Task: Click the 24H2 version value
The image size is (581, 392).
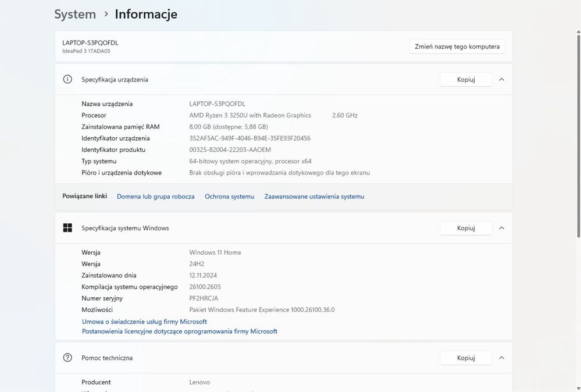Action: click(197, 264)
